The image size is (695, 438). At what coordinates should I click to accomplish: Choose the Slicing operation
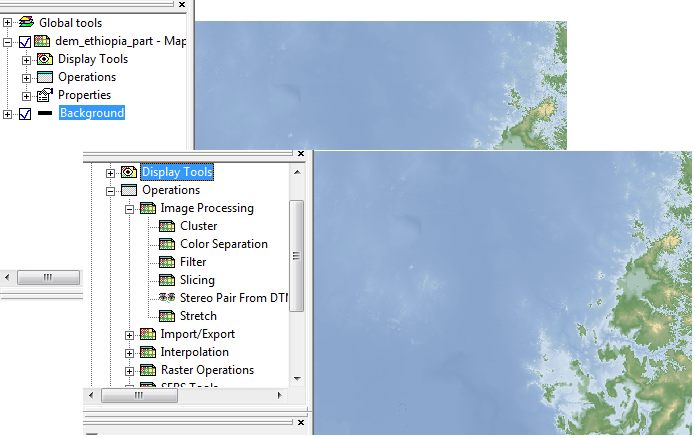(x=197, y=280)
